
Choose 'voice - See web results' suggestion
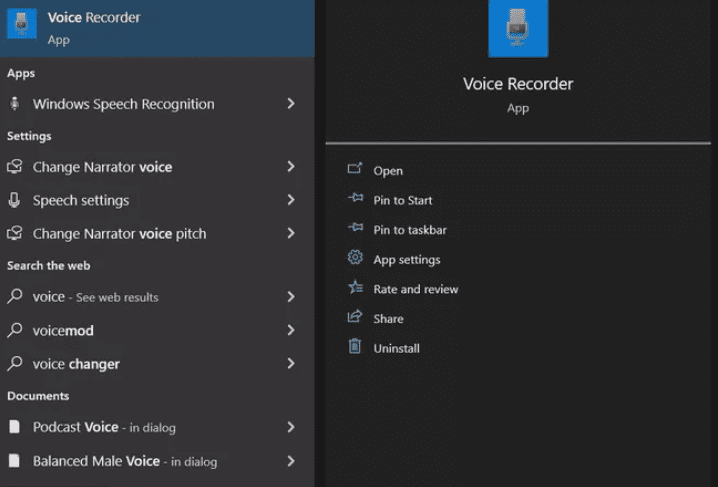95,297
